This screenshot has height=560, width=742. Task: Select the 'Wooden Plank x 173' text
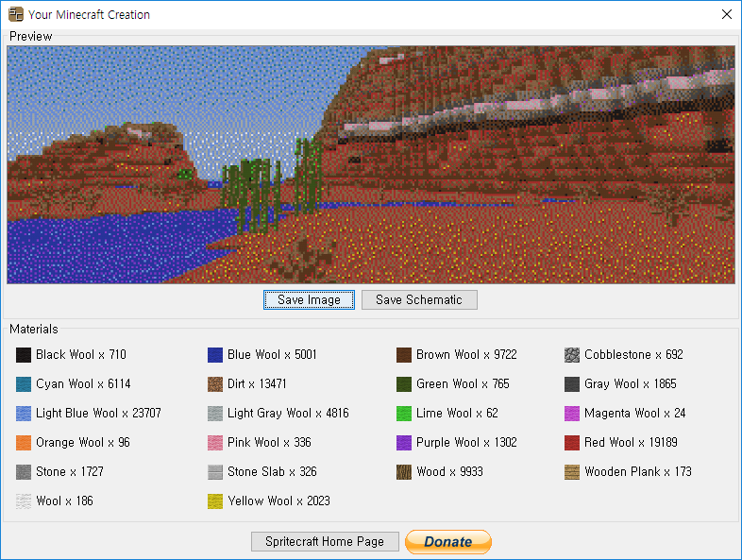(638, 472)
